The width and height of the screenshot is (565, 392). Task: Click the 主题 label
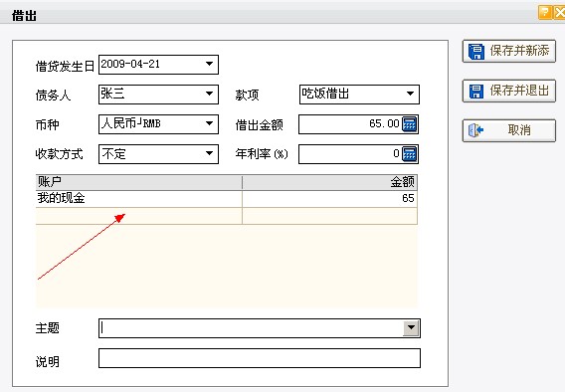(47, 328)
